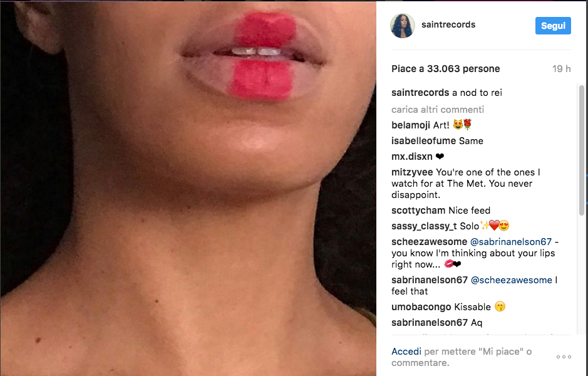
Task: Open umobacongo commenter profile
Action: pos(421,307)
